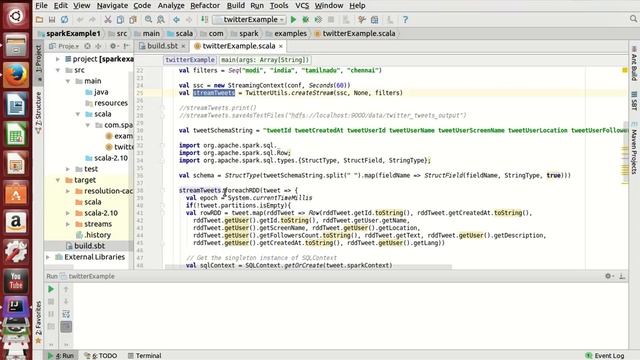The image size is (640, 360).
Task: Open the File menu
Action: click(41, 6)
